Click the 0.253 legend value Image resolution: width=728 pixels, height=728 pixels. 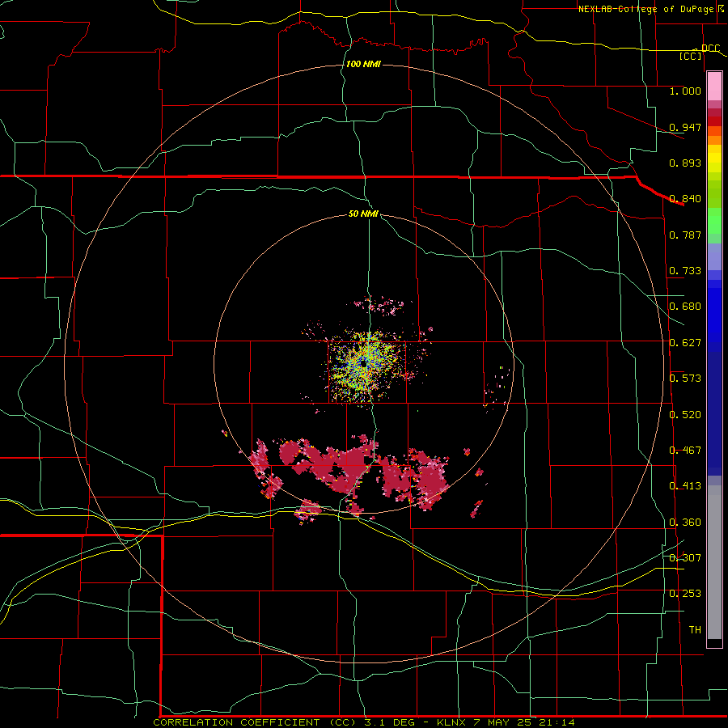[x=685, y=594]
